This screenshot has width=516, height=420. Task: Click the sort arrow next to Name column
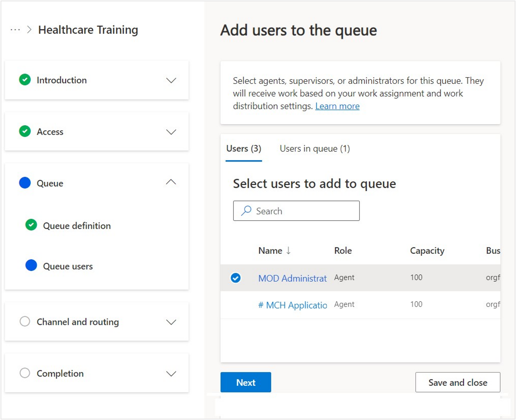(x=288, y=250)
